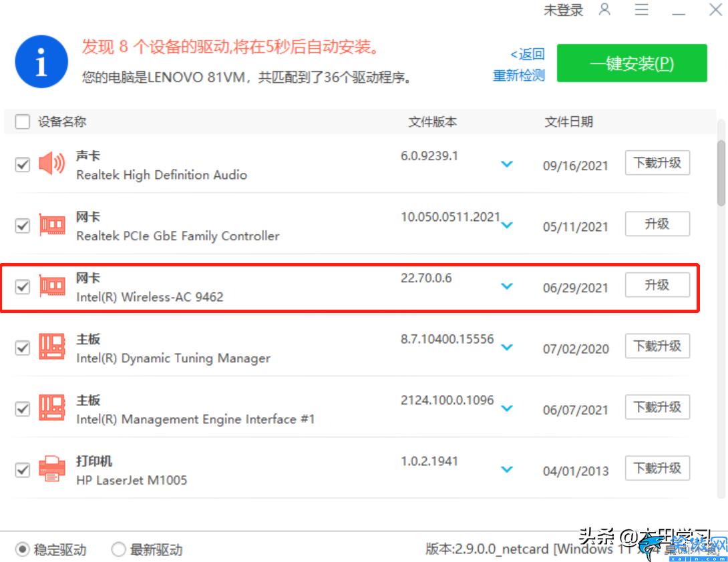
Task: Click the user account icon at top
Action: click(604, 9)
